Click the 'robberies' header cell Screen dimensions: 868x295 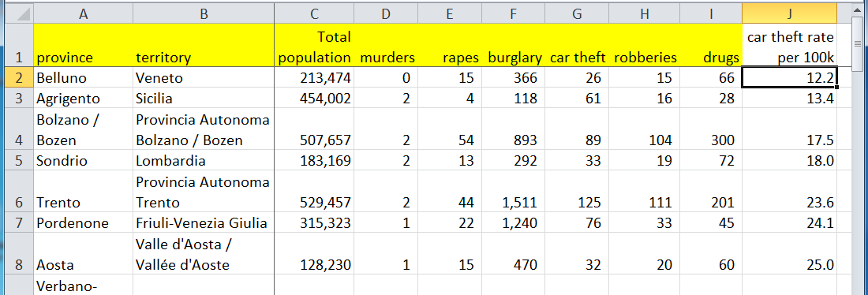point(645,46)
